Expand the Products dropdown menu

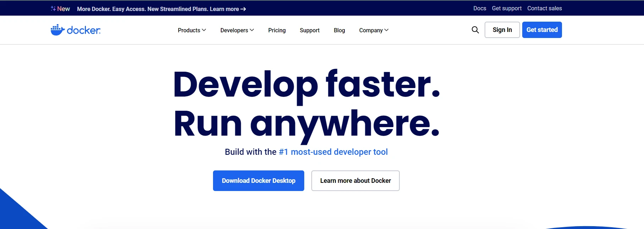coord(192,30)
